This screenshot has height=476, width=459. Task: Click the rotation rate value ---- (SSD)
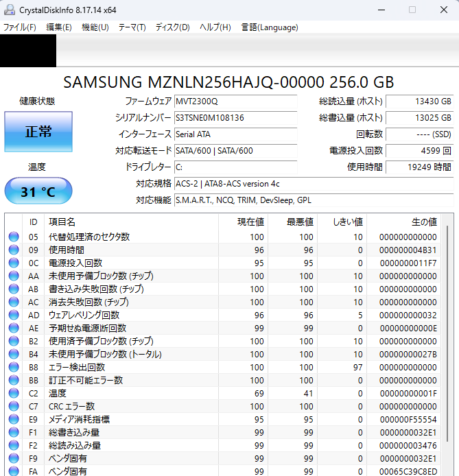coord(419,134)
